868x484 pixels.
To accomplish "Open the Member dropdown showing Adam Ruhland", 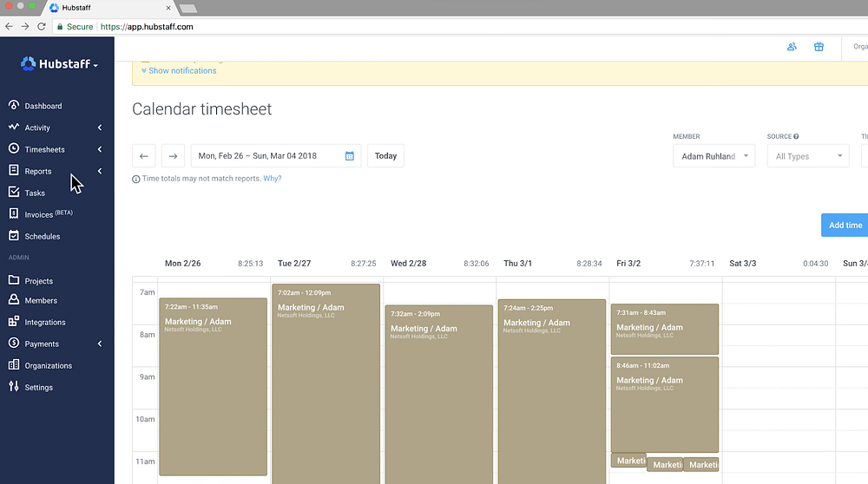I will coord(714,156).
